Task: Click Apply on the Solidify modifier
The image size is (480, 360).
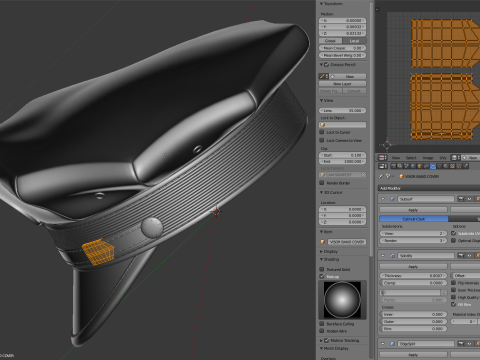Action: tap(413, 266)
